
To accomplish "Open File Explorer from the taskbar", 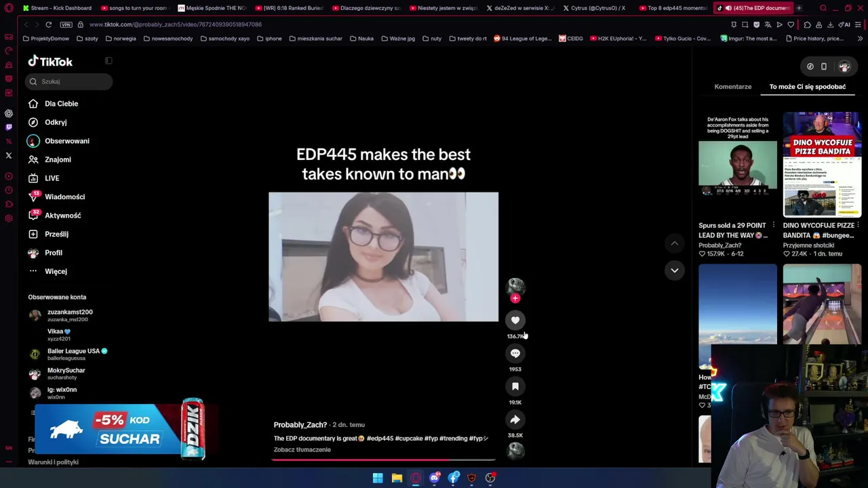I will point(397,478).
